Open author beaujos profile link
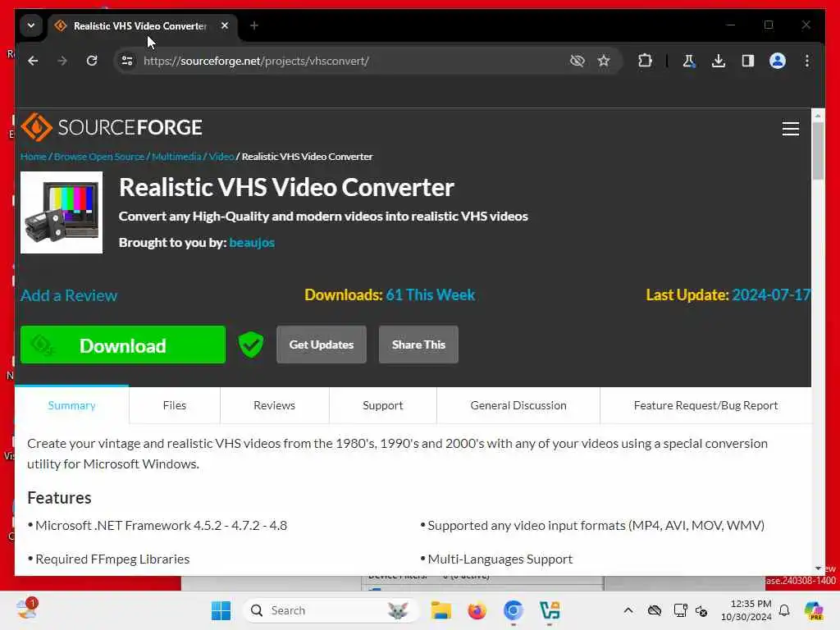 [252, 243]
